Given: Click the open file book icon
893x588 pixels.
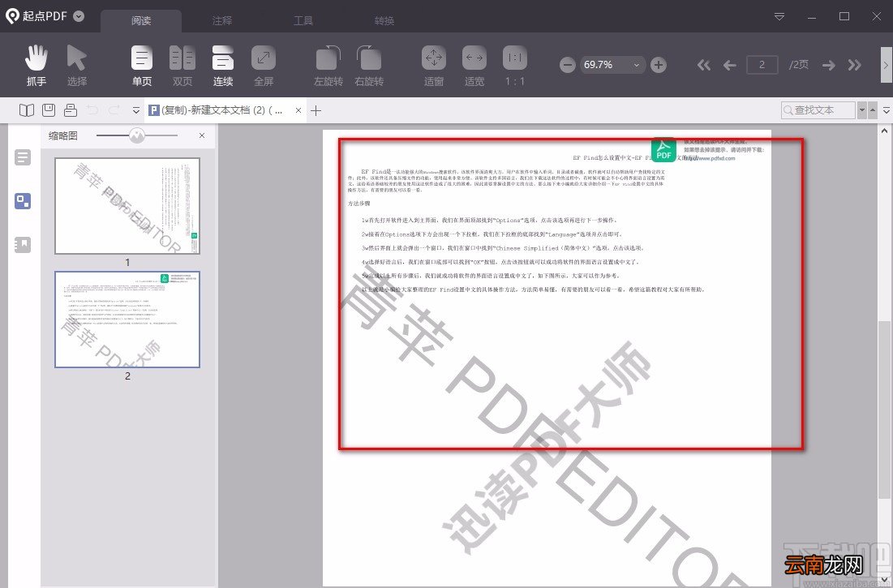Looking at the screenshot, I should pyautogui.click(x=27, y=109).
